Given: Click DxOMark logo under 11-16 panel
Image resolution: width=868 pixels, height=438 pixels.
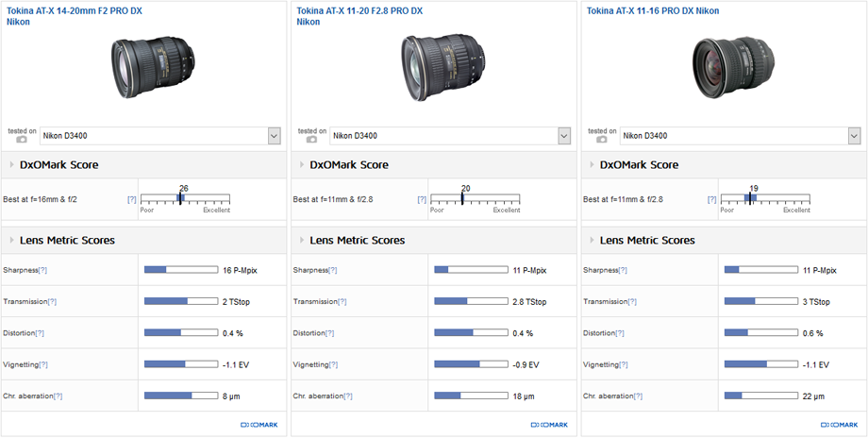Looking at the screenshot, I should pyautogui.click(x=839, y=425).
